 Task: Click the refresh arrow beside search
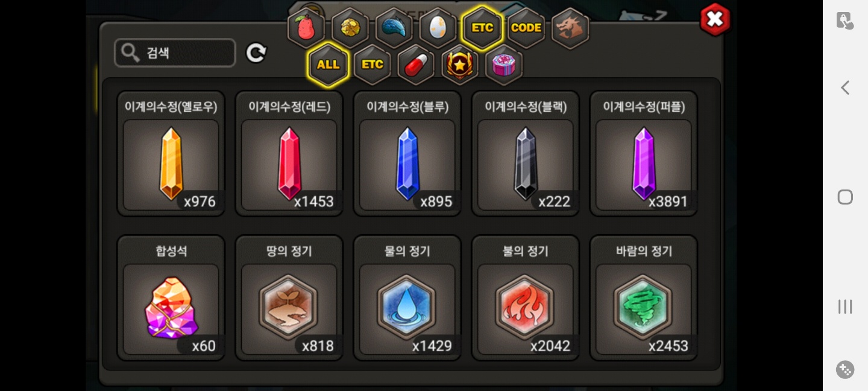click(256, 53)
